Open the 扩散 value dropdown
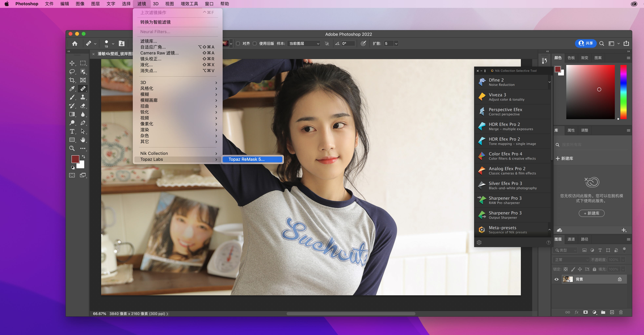 pos(396,43)
